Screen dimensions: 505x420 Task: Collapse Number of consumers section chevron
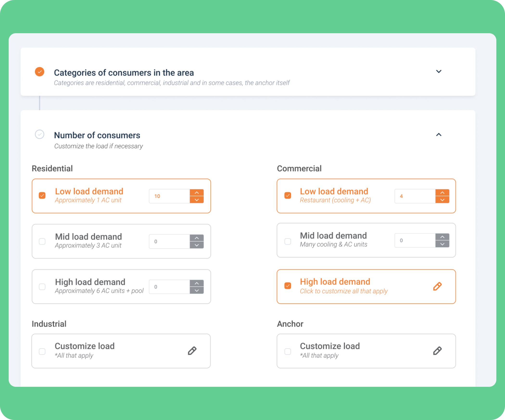[x=439, y=135]
